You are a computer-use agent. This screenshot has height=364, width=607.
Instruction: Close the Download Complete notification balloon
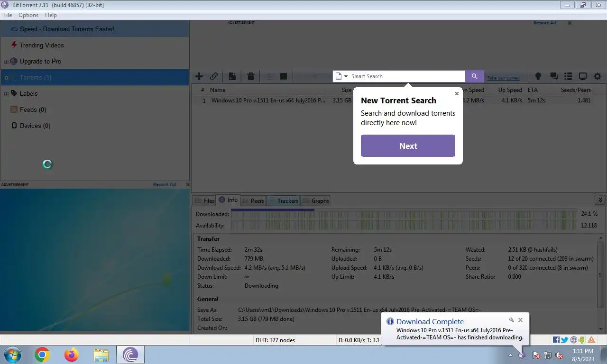520,320
